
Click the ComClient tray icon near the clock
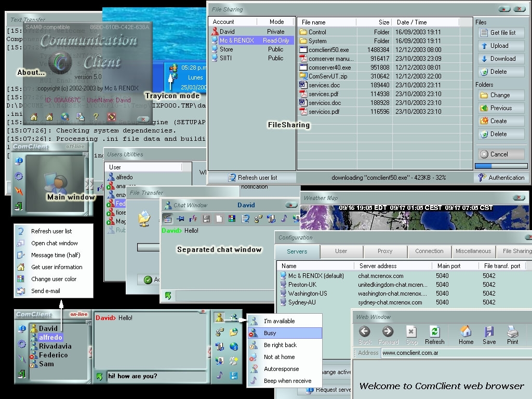[174, 68]
